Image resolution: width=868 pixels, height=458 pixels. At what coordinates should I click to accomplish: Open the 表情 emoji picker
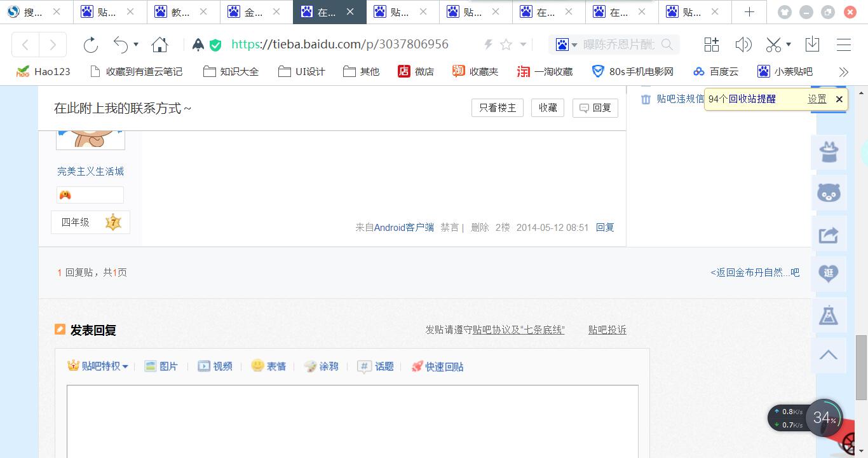(x=268, y=366)
